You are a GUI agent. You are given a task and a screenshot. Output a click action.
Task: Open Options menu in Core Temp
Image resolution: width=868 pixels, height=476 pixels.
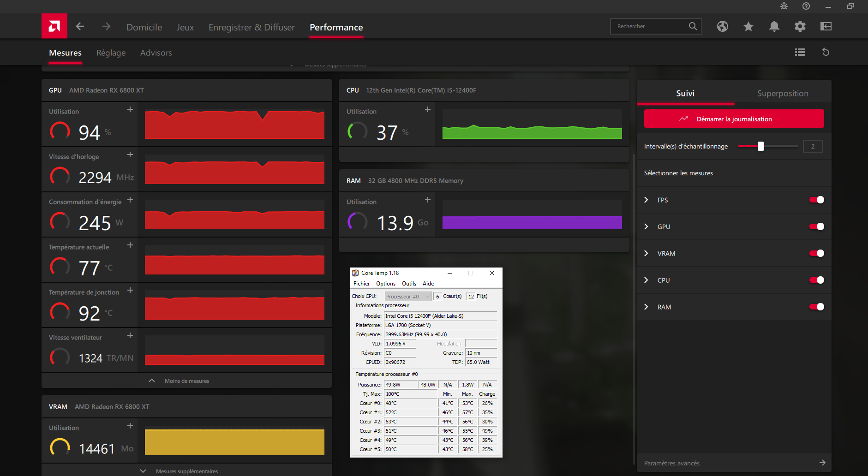pyautogui.click(x=386, y=284)
